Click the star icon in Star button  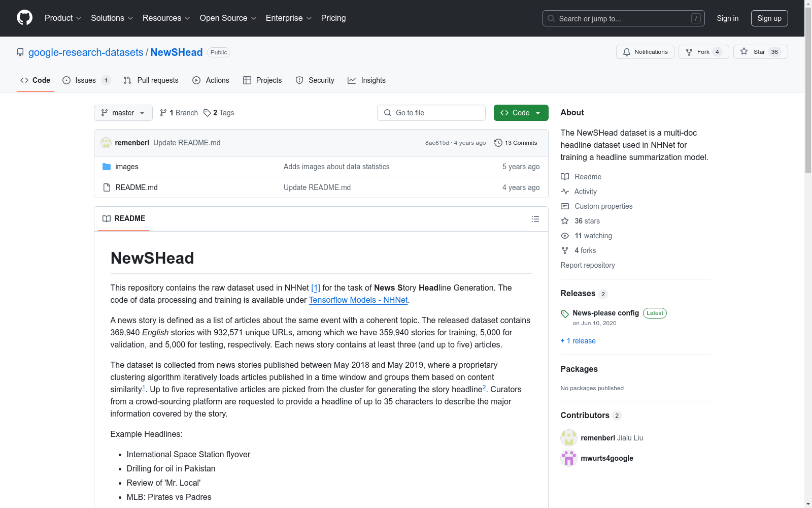pyautogui.click(x=744, y=51)
